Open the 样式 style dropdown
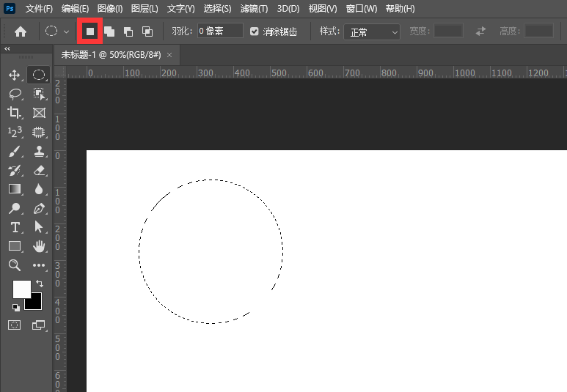567x392 pixels. click(372, 32)
